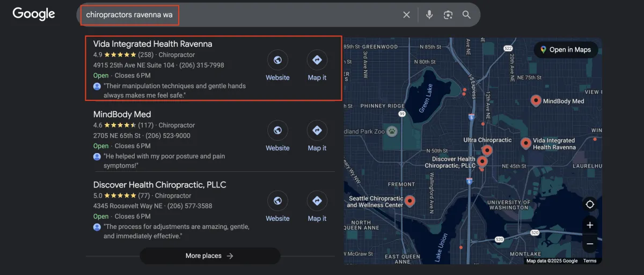Screen dimensions: 644x275
Task: Click Map it icon for Discover Health Chiropractic
Action: coord(317,201)
